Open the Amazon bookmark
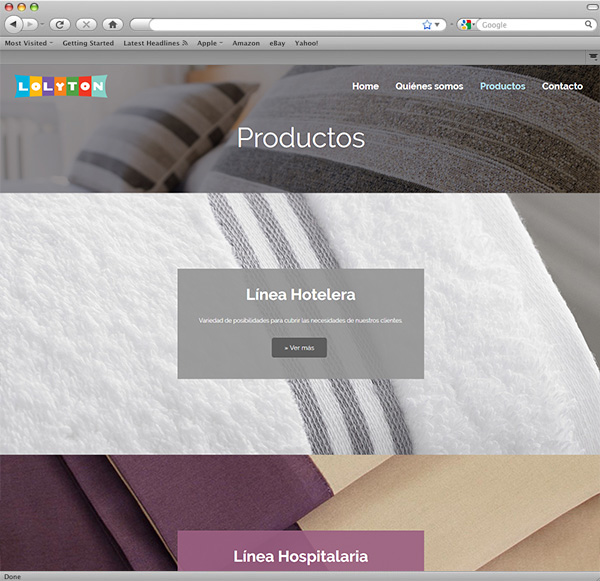Screen dimensions: 600x581 tap(246, 44)
